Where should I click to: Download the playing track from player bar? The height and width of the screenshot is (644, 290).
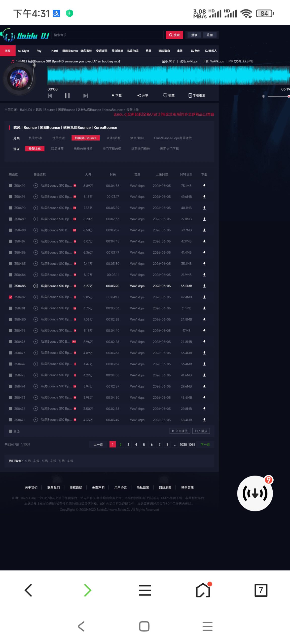tap(116, 96)
